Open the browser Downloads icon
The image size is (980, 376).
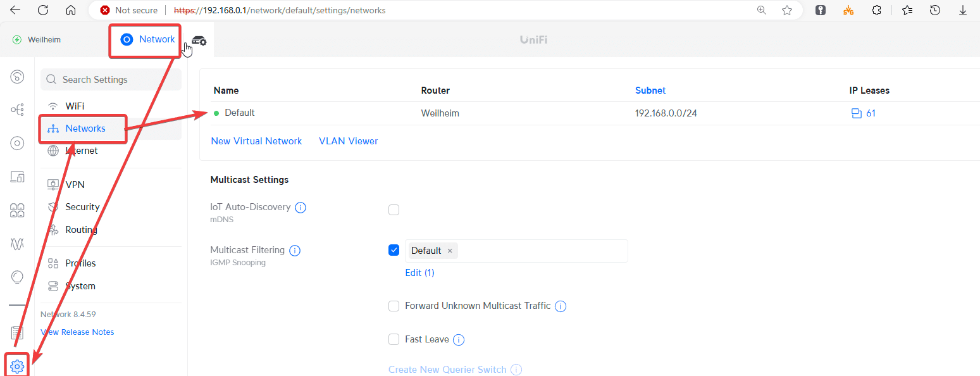pyautogui.click(x=963, y=10)
